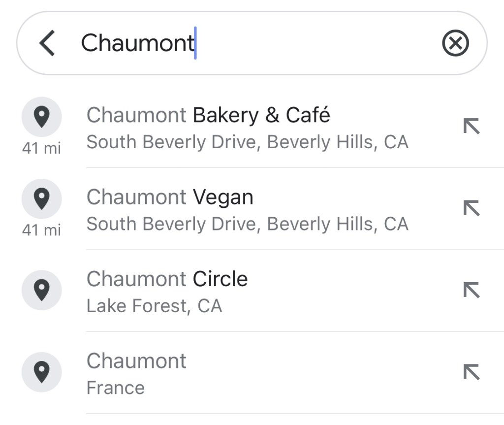The image size is (504, 425).
Task: Fill search with Chaumont Circle arrow
Action: tap(471, 290)
